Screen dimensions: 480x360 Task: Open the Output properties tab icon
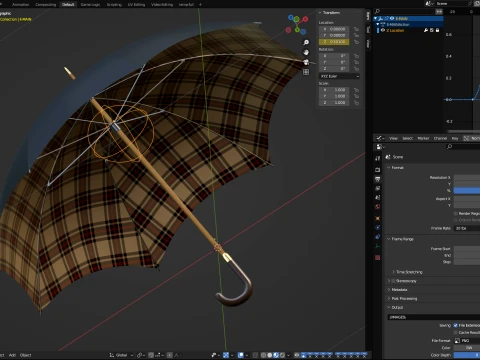377,179
